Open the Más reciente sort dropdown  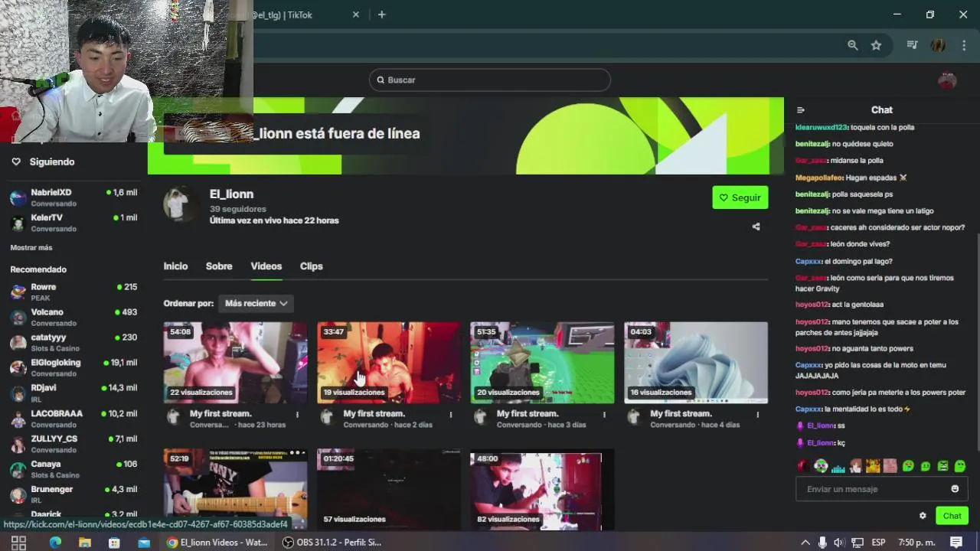256,303
